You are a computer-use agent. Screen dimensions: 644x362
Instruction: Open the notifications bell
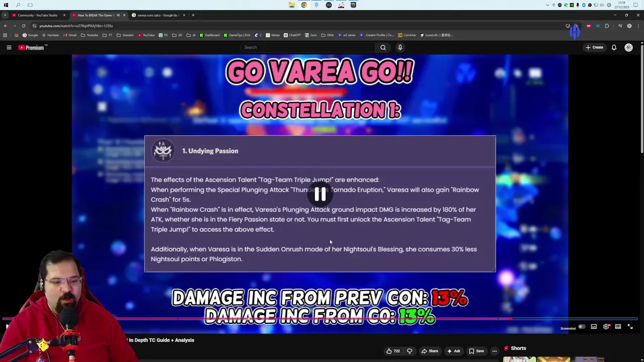(x=614, y=47)
